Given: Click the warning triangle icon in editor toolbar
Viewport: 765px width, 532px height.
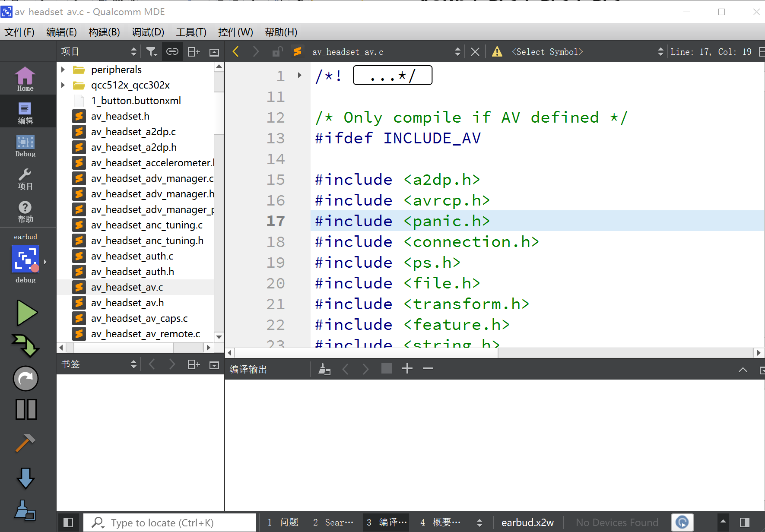Looking at the screenshot, I should tap(497, 52).
